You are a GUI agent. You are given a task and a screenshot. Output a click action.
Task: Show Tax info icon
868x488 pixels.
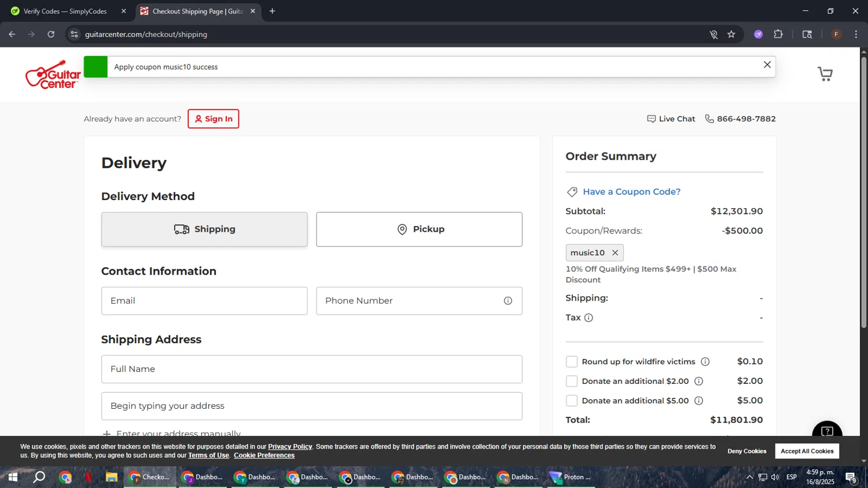point(589,318)
